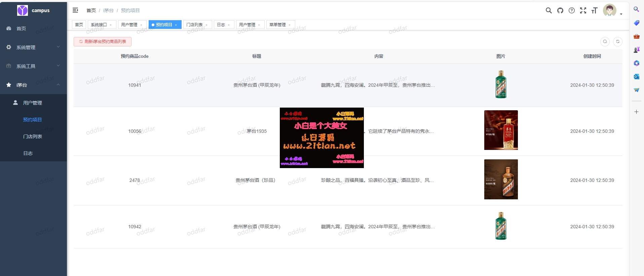
Task: Collapse the i茅台 sidebar submenu
Action: point(33,85)
